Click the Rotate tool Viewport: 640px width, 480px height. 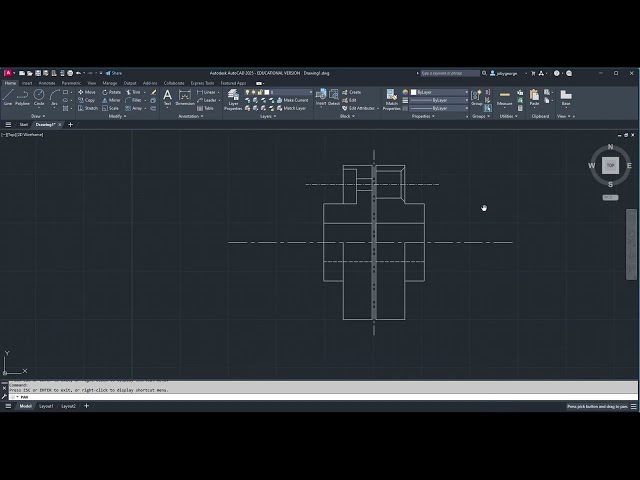click(111, 92)
